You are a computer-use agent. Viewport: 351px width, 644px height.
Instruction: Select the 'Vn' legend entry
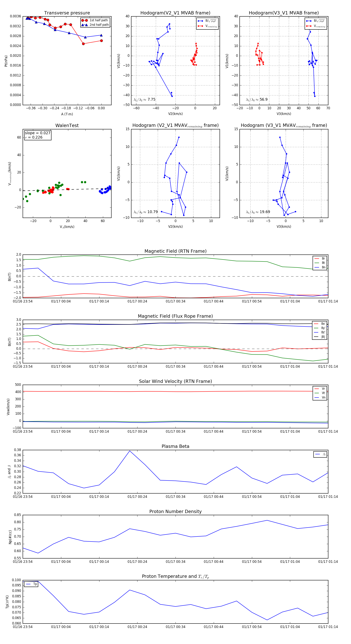tap(320, 398)
